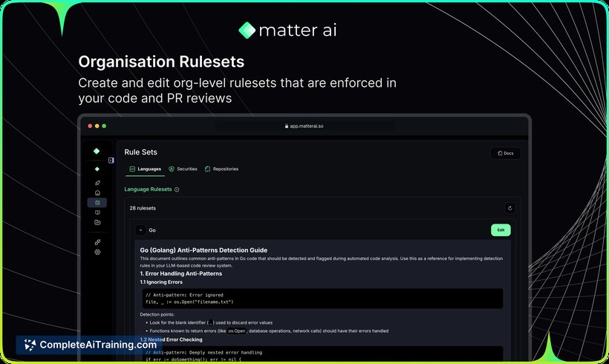
Task: Click the Go (Golang) Anti-Patterns Detection Guide title
Action: pos(203,250)
